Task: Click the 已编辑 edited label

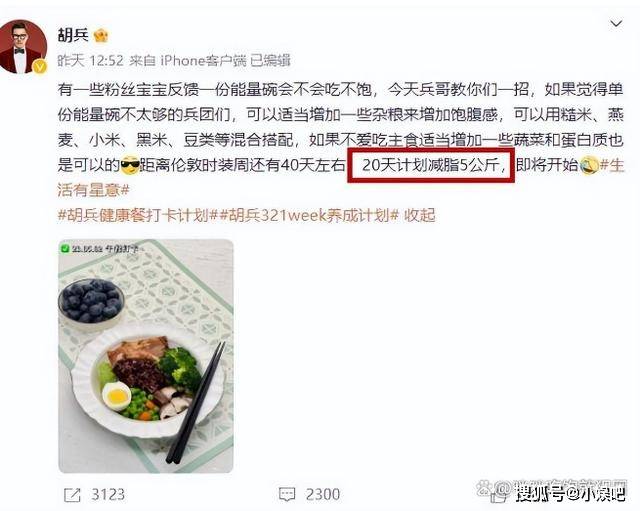Action: pos(270,61)
